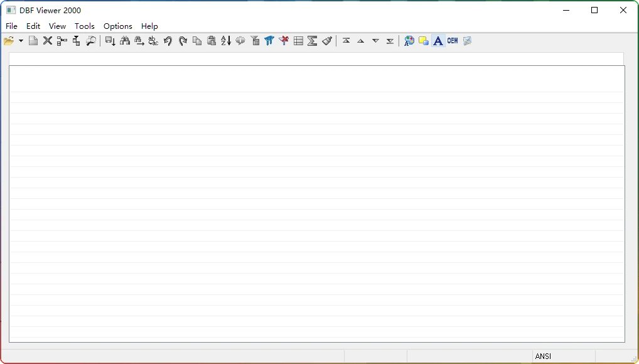Open the Options menu
This screenshot has height=364, width=639.
(117, 26)
